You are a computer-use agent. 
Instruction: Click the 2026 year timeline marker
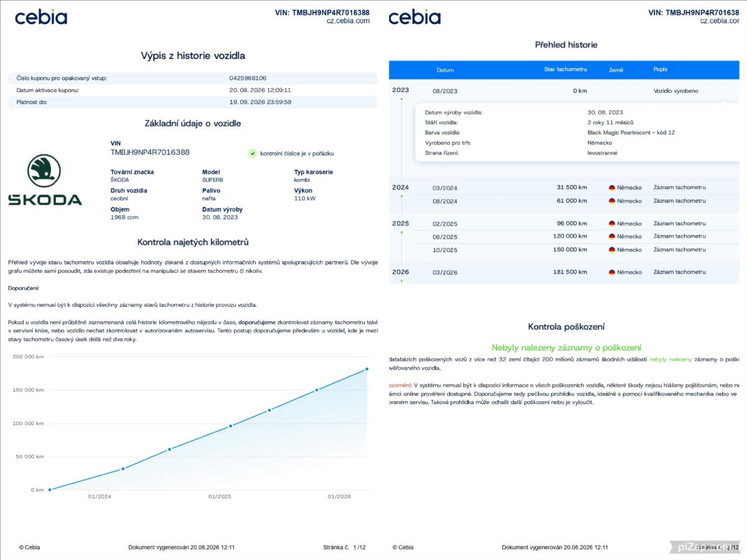(x=400, y=272)
